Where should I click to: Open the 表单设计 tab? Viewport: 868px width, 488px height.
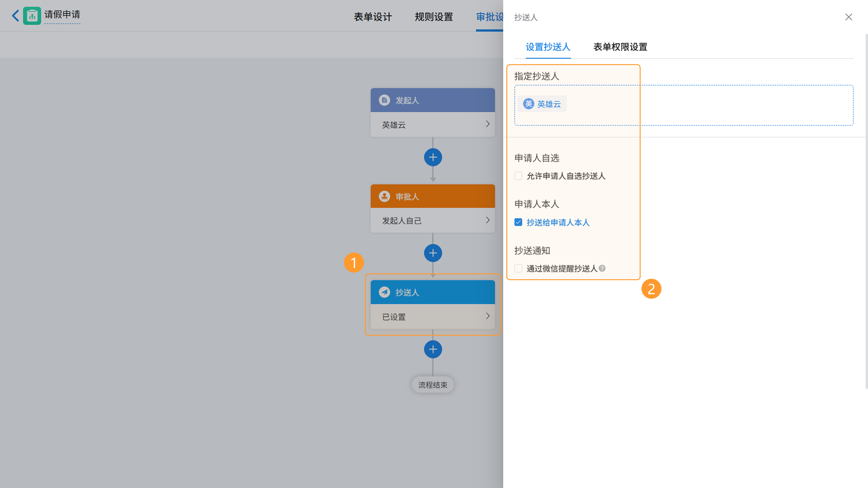click(373, 17)
